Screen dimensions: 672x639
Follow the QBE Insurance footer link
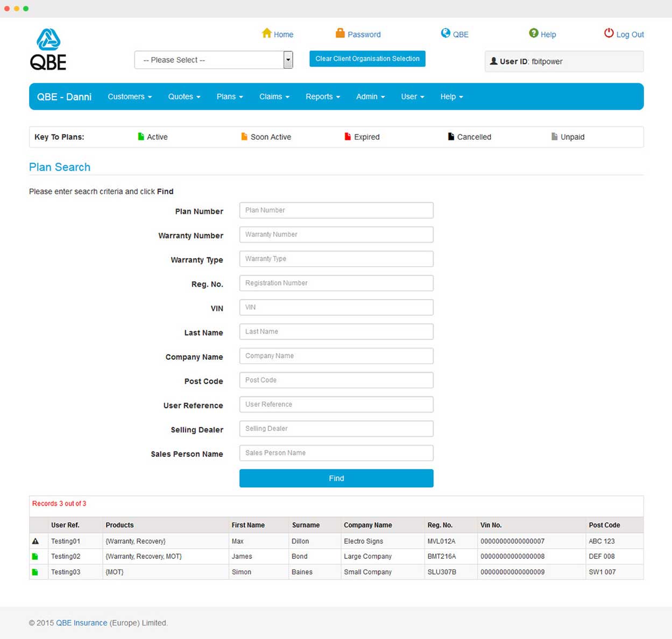[81, 623]
